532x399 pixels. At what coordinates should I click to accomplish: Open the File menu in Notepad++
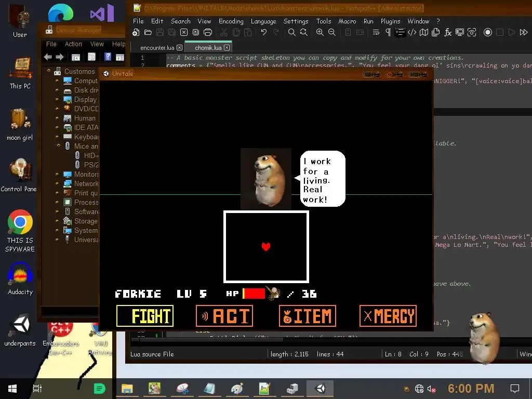138,21
